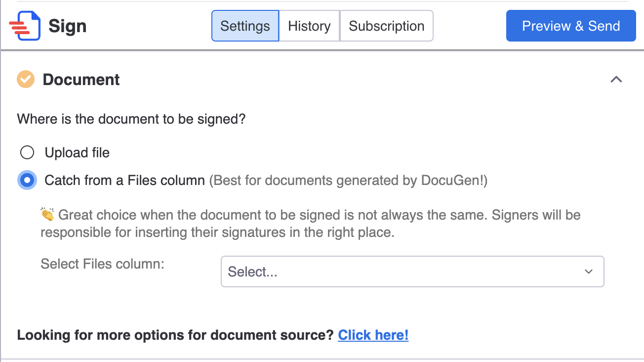Viewport: 644px width, 362px height.
Task: Select the Upload file radio option
Action: coord(27,152)
